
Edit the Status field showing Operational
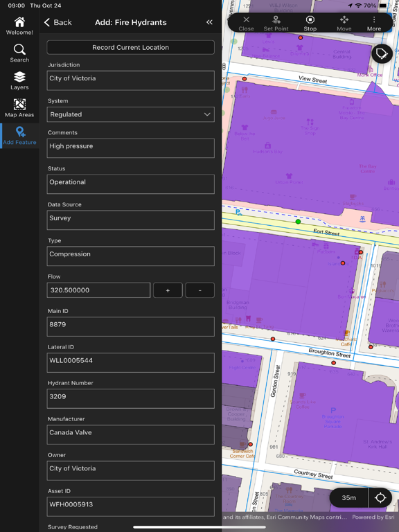[x=131, y=184]
